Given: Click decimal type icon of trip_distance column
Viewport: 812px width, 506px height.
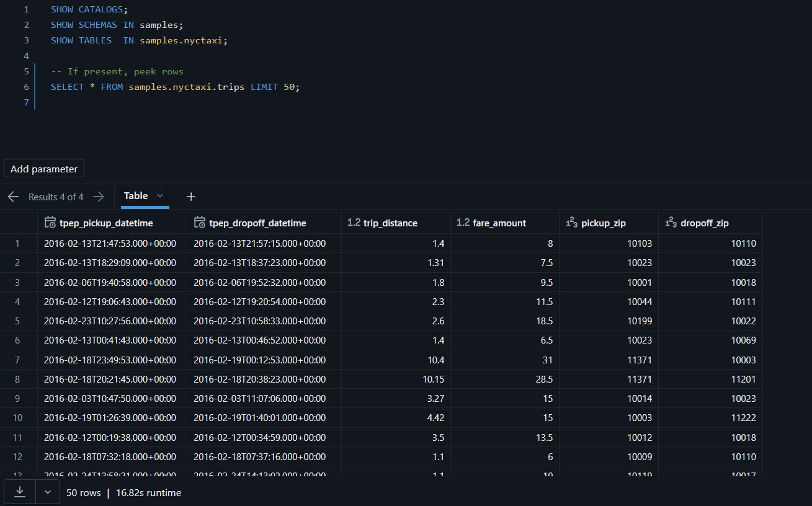Looking at the screenshot, I should point(354,223).
